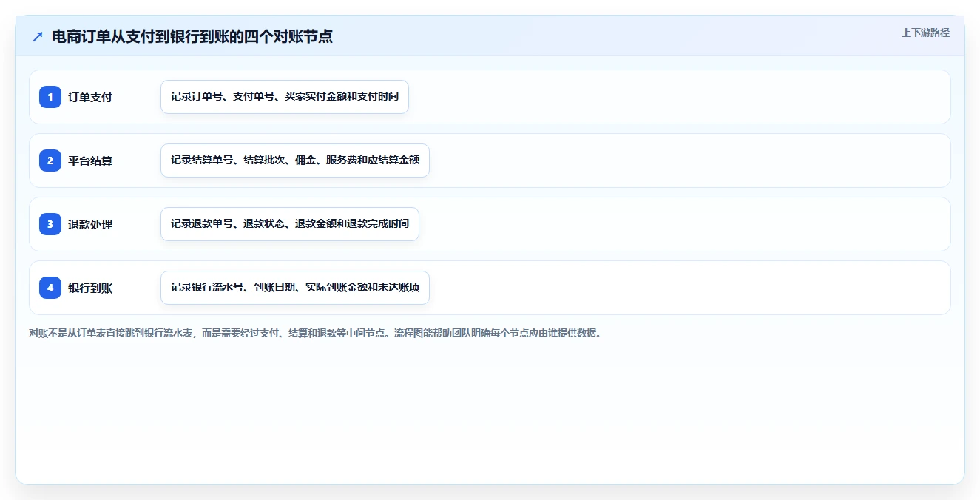Open the 记录退款单号、退款状态 detail box

[290, 224]
